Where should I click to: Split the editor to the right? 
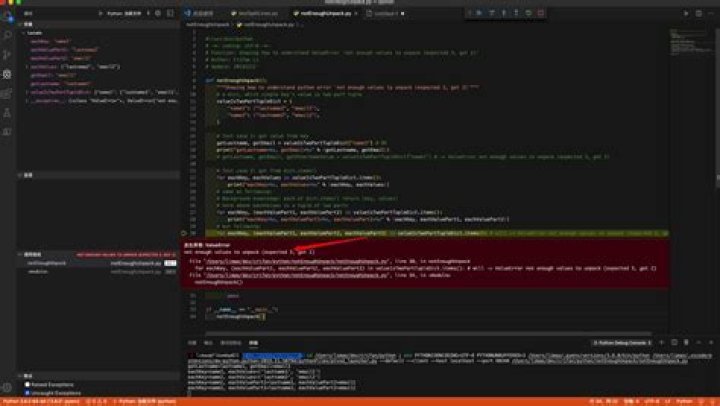point(699,13)
